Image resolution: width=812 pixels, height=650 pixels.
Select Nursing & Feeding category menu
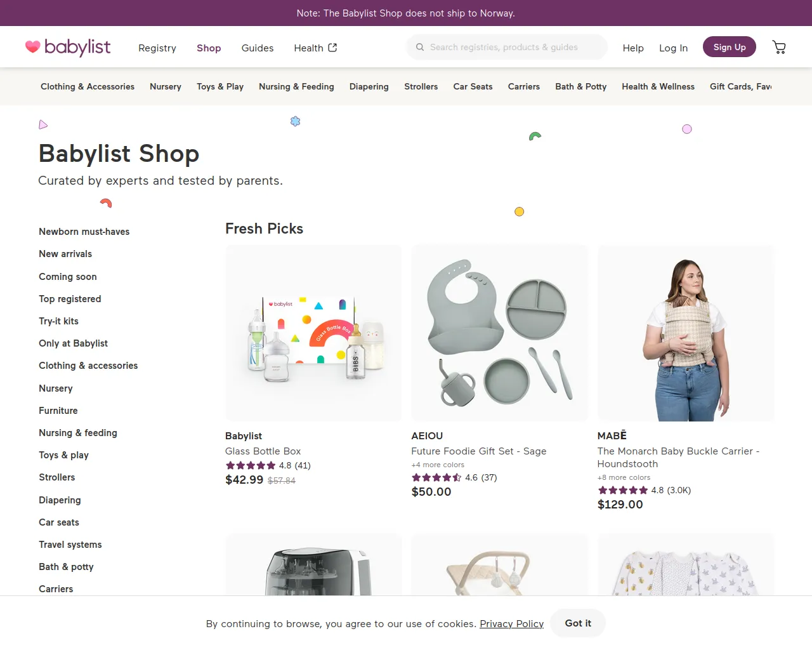(296, 86)
